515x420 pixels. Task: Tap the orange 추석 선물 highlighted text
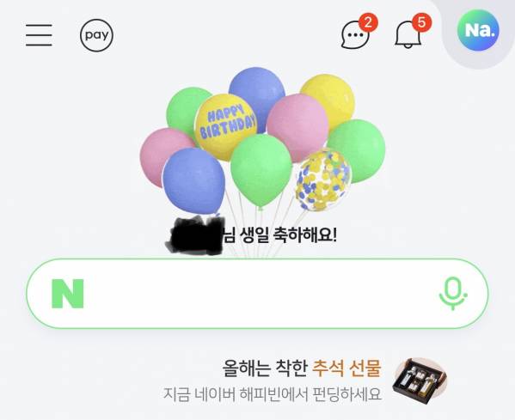point(346,368)
